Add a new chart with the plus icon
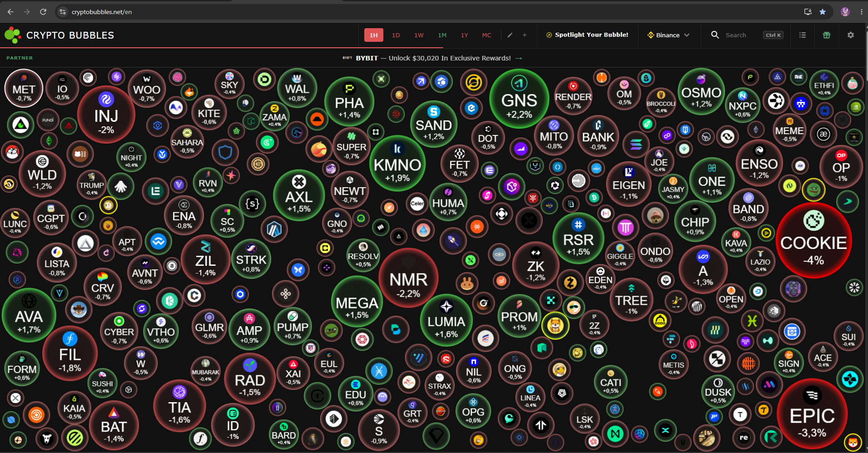Screen dimensions: 868x453 [x=525, y=35]
